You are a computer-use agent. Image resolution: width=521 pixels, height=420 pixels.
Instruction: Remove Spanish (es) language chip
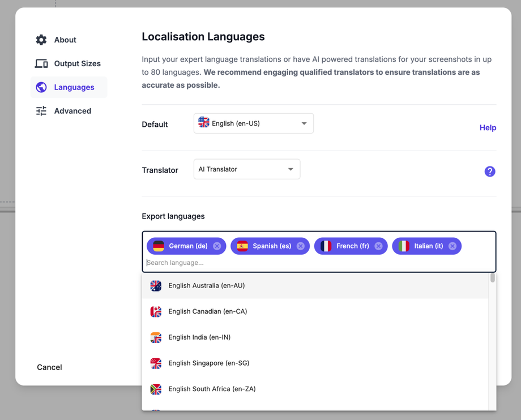pos(301,246)
